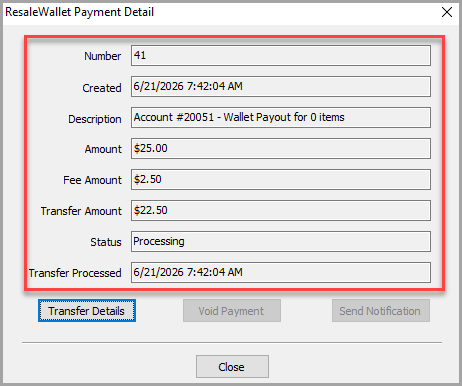
Task: Click the Number field showing 41
Action: [x=281, y=56]
